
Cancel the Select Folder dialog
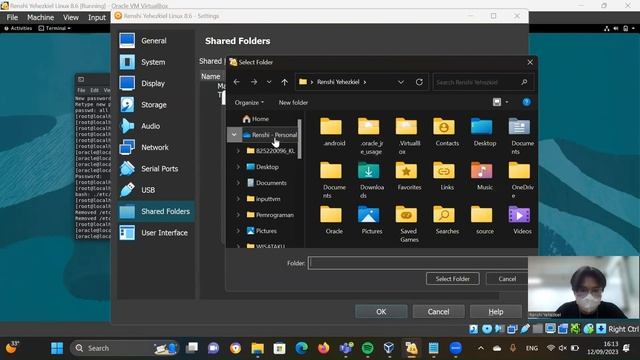coord(507,279)
